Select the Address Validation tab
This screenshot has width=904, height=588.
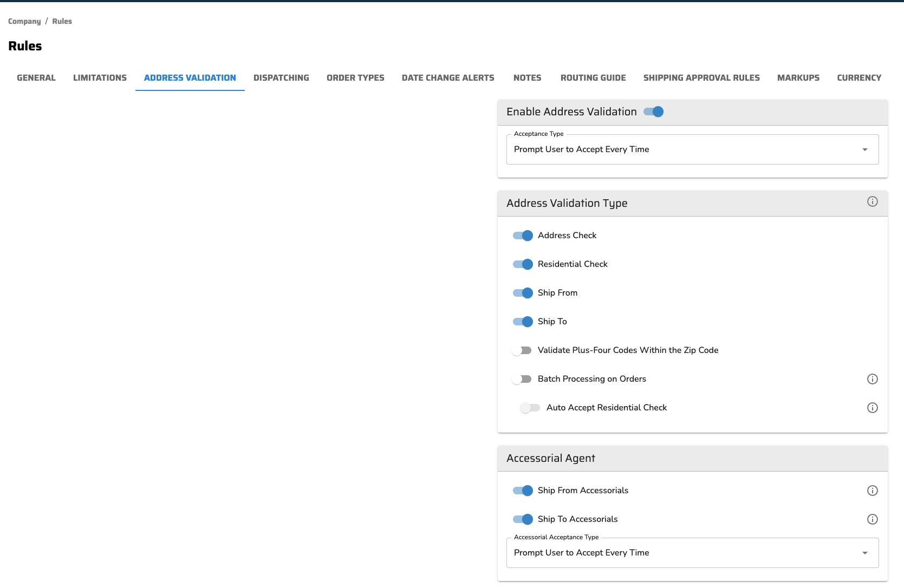coord(190,78)
